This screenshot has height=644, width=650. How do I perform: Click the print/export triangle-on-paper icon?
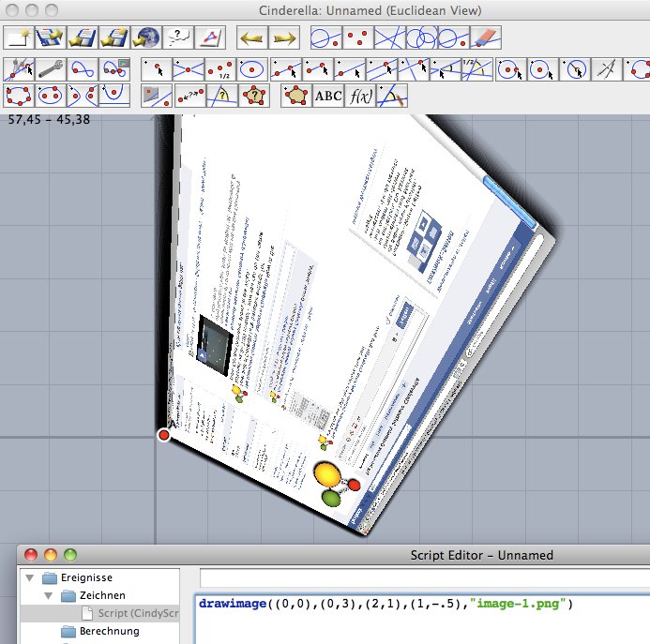pos(210,37)
